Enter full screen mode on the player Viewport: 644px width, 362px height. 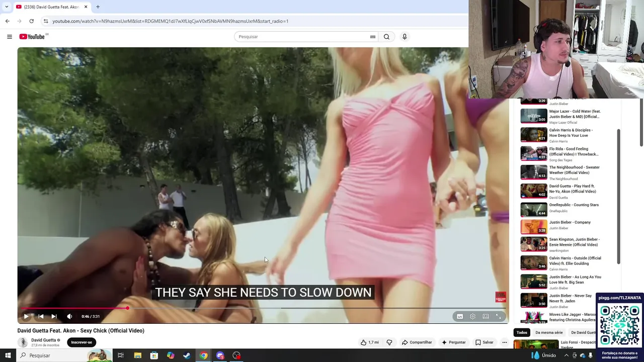499,316
